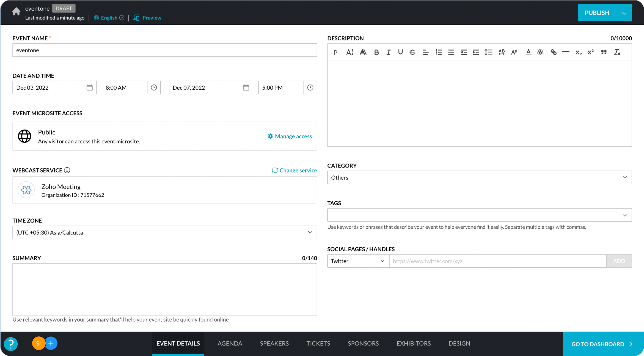
Task: Click the home icon
Action: (x=16, y=12)
